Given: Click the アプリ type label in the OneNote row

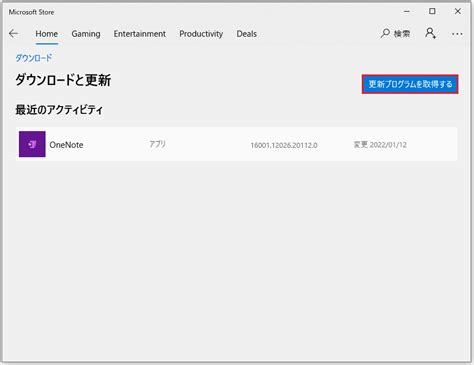Looking at the screenshot, I should pyautogui.click(x=157, y=144).
